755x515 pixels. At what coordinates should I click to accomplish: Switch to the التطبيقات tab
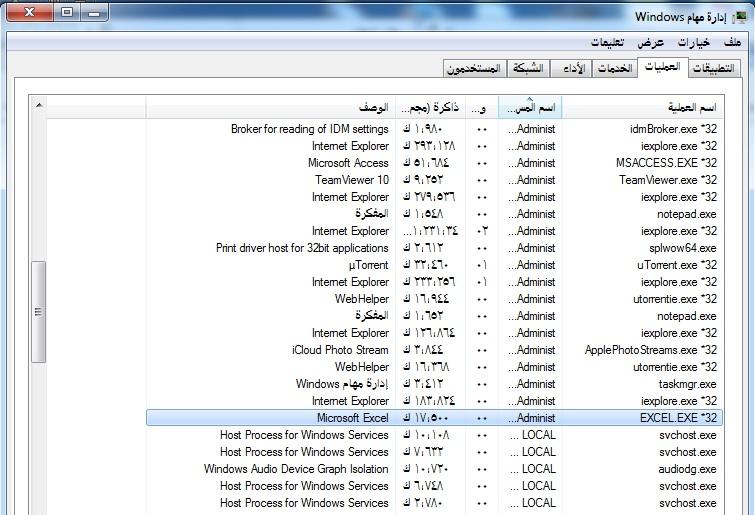coord(713,68)
